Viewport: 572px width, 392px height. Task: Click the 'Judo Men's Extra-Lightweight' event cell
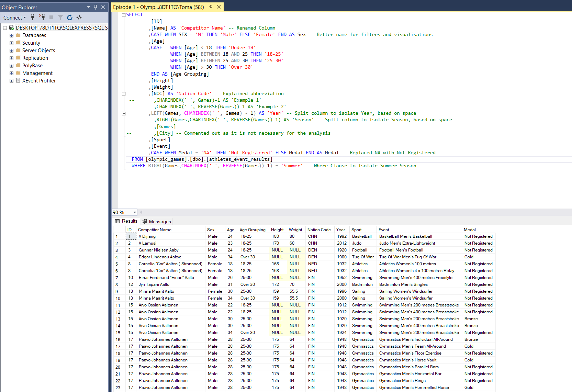click(419, 243)
